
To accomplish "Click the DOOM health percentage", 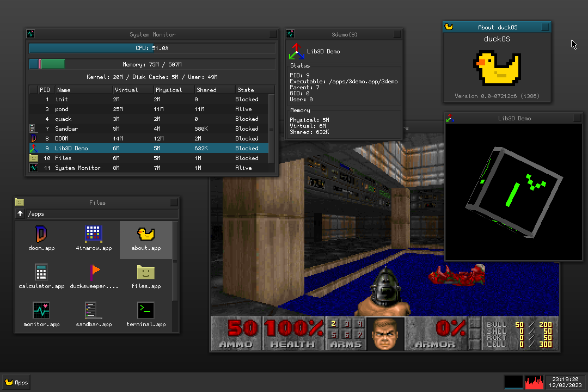I will click(x=293, y=327).
